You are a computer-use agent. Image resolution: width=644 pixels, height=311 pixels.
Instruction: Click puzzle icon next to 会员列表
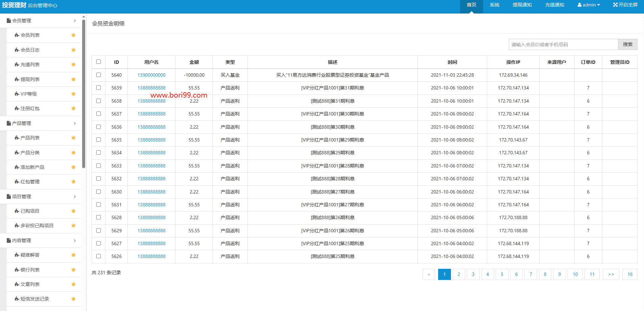pos(17,35)
